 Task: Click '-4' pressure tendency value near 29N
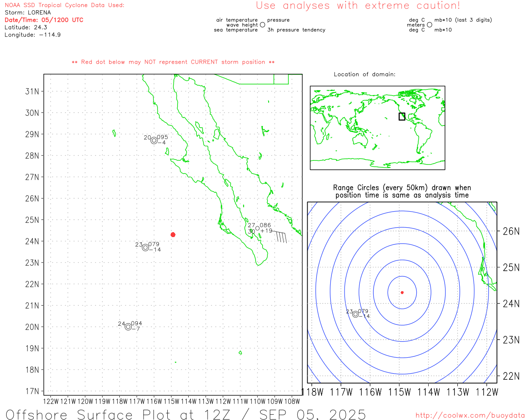coord(162,143)
